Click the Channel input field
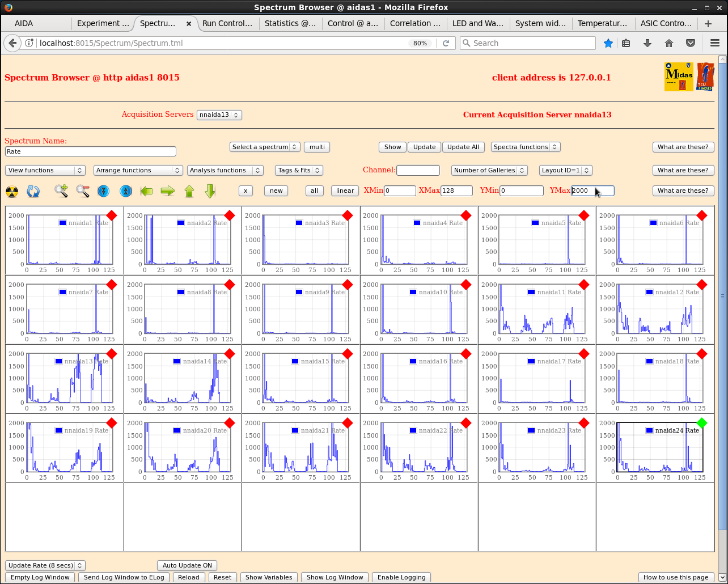This screenshot has height=584, width=728. [x=418, y=170]
